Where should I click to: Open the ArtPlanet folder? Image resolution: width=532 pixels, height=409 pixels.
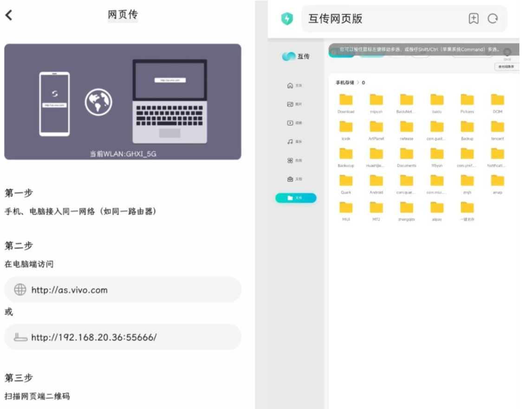(x=376, y=130)
